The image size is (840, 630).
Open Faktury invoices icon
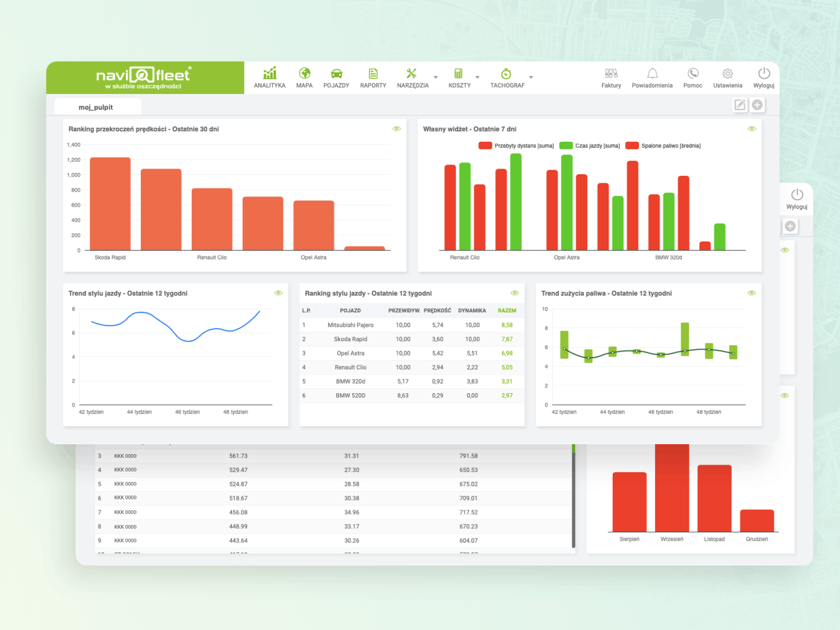(611, 73)
